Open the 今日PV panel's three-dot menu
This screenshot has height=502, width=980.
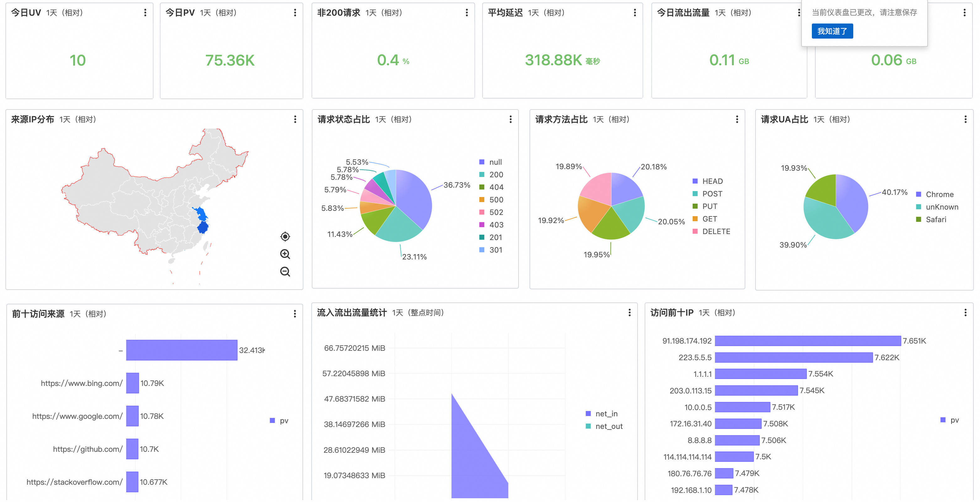[295, 13]
